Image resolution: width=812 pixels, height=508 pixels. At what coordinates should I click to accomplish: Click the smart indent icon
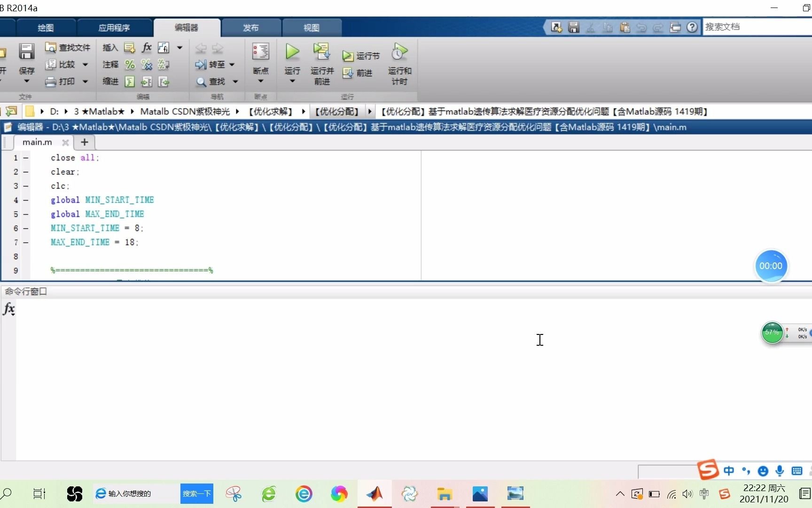tap(130, 82)
